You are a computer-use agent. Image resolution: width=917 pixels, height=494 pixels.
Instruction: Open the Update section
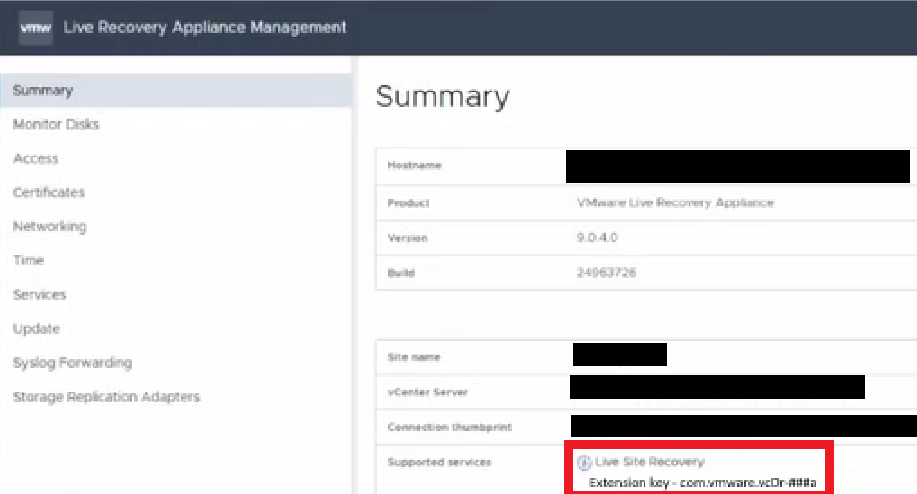coord(37,328)
